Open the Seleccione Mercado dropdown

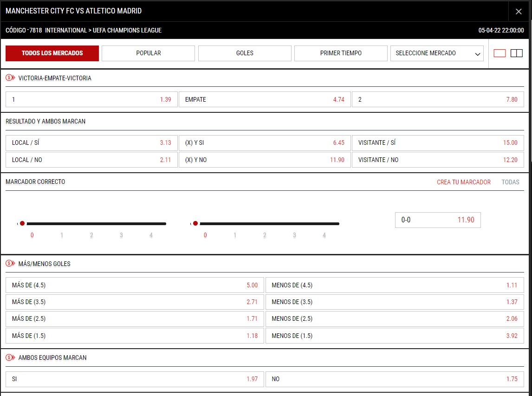[437, 53]
